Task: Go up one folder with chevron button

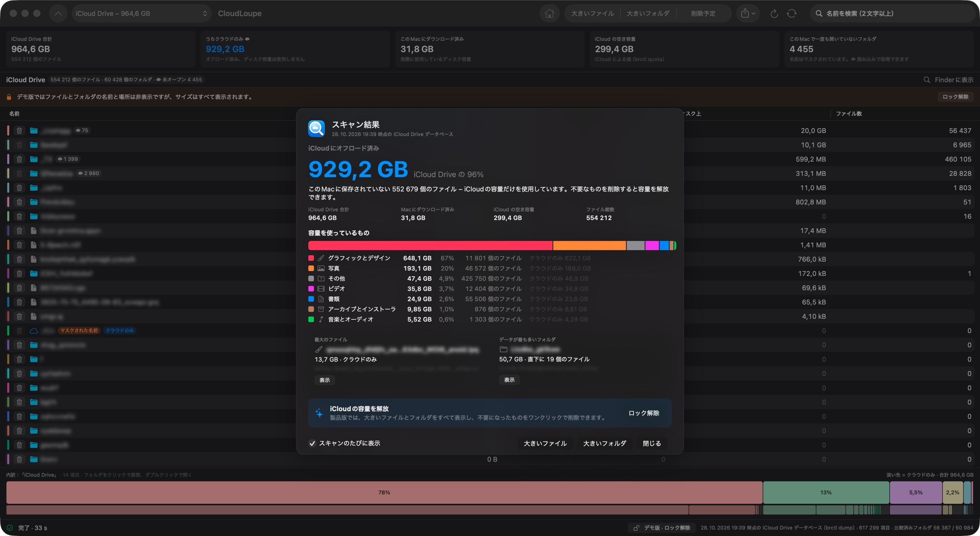Action: (58, 13)
